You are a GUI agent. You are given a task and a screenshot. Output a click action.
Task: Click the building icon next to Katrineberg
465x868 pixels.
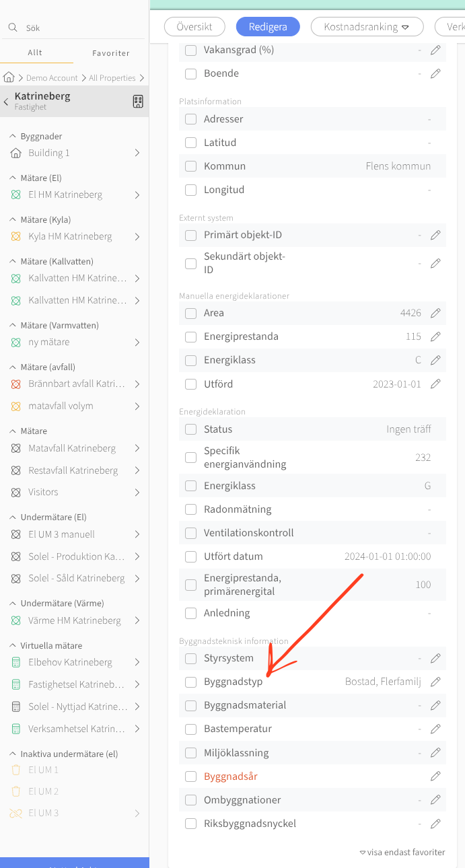[138, 102]
